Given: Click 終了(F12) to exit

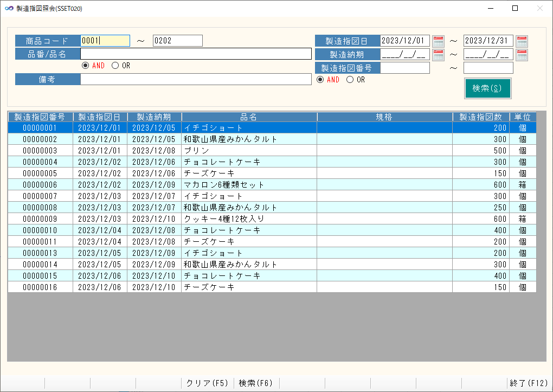Looking at the screenshot, I should 529,383.
